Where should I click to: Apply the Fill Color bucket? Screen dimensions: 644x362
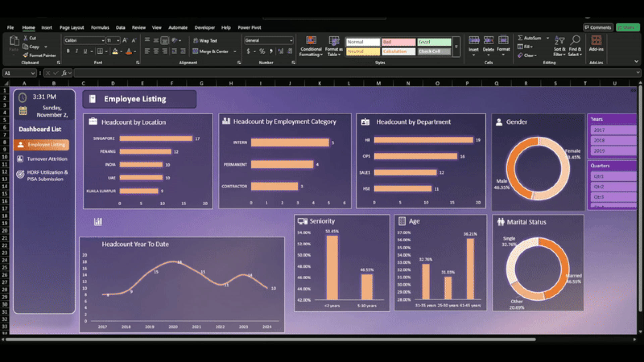115,51
